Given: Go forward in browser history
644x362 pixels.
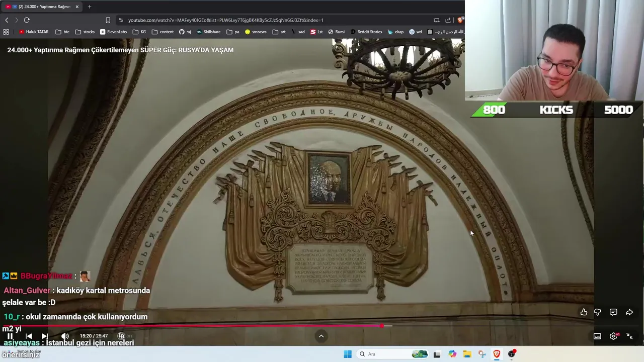Looking at the screenshot, I should click(17, 20).
